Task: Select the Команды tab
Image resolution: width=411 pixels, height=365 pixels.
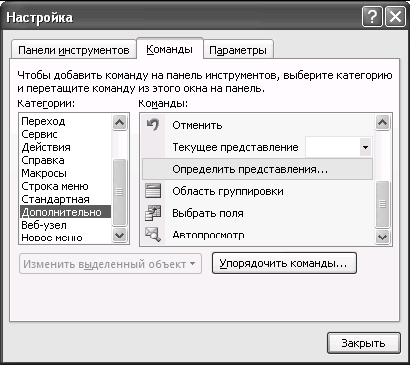Action: (x=170, y=49)
